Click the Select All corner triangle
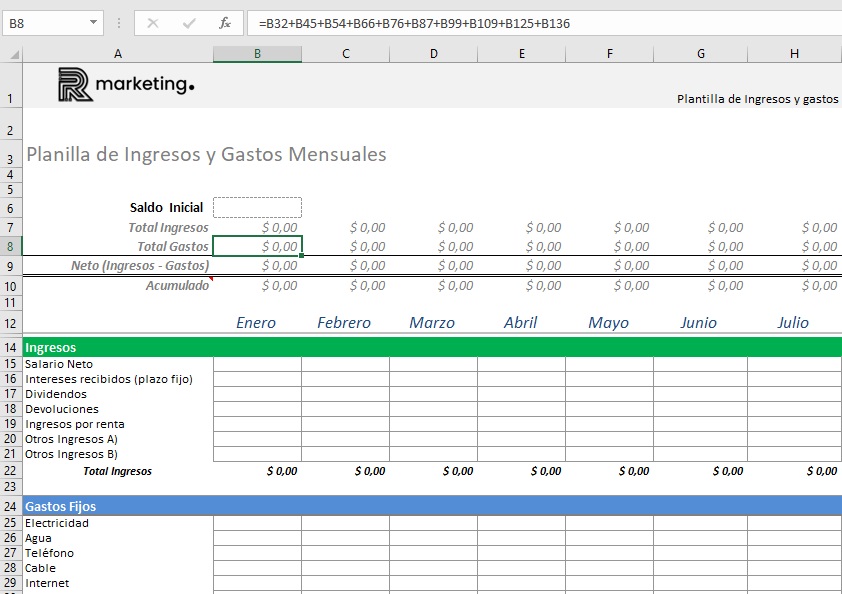 click(14, 54)
